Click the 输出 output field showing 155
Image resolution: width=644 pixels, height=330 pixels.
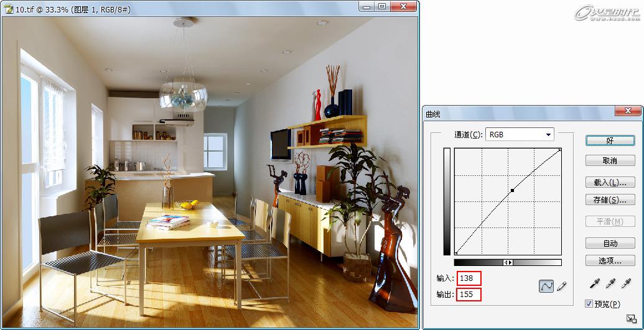click(469, 295)
